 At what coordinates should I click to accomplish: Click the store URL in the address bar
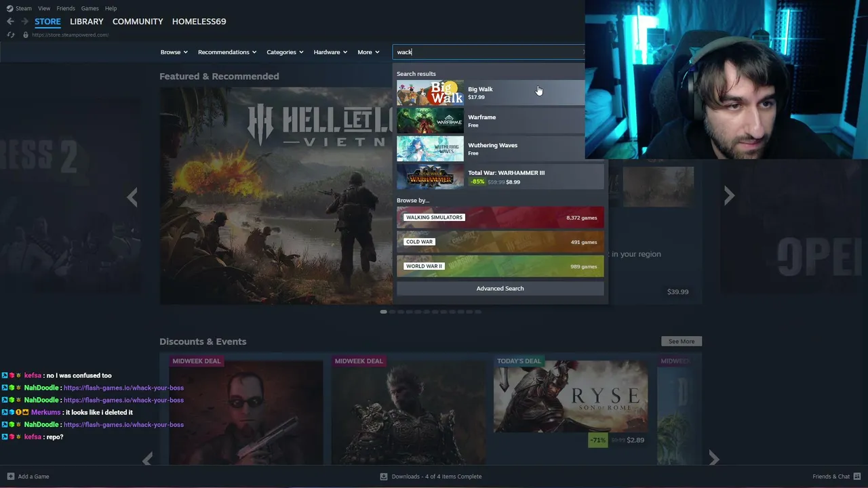70,35
